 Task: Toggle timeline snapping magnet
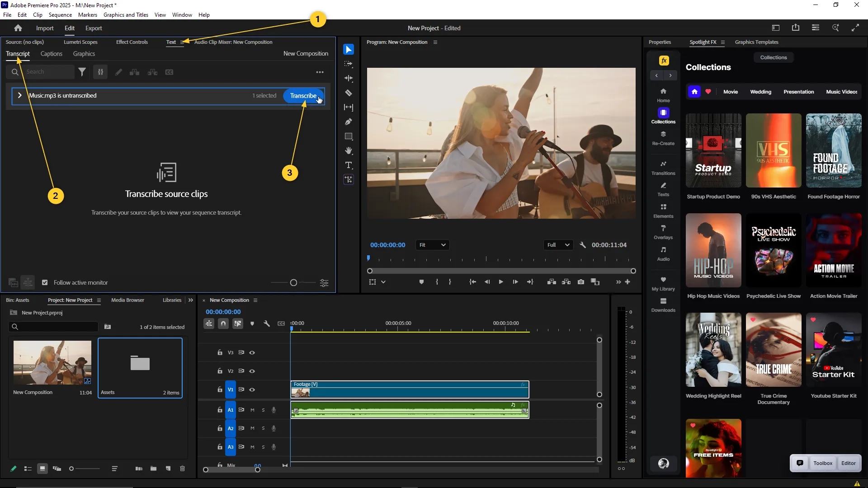[x=223, y=324]
